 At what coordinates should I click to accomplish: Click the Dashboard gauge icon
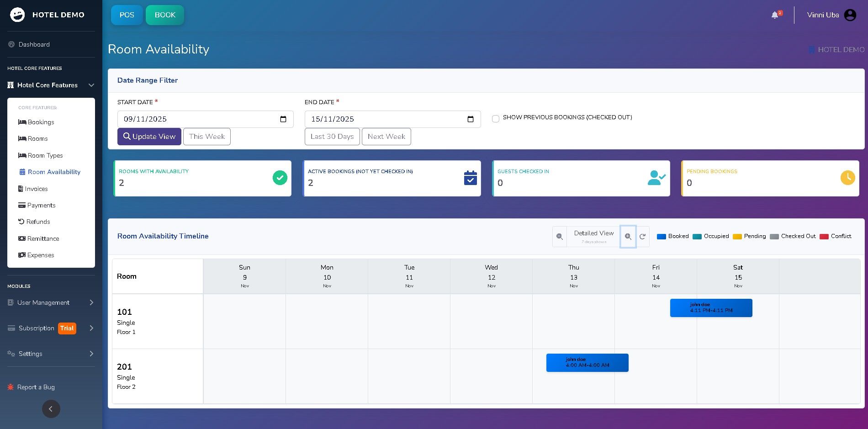pos(11,44)
